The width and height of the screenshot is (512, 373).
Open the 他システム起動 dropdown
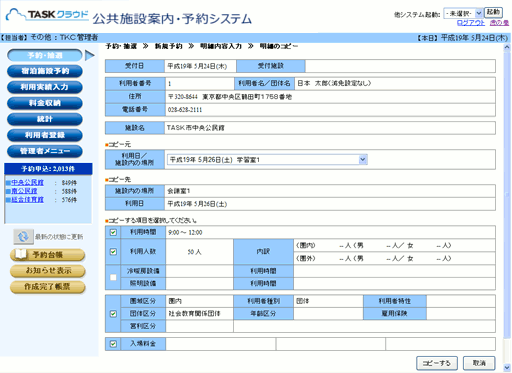click(x=463, y=13)
